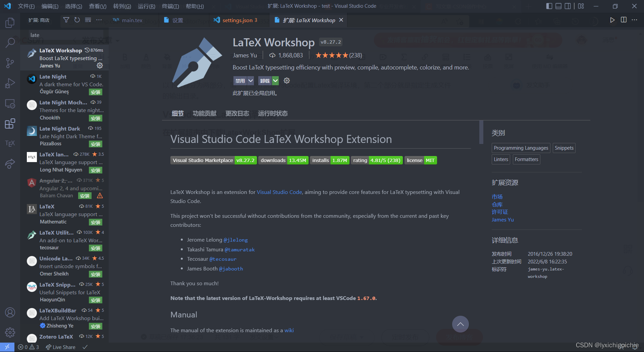
Task: Click the Disable extension button
Action: [240, 81]
